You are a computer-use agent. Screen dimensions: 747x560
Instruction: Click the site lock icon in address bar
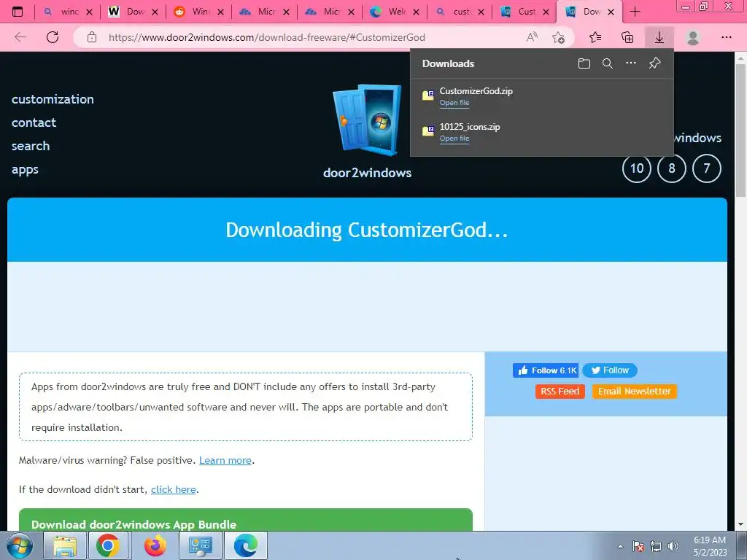click(x=92, y=37)
